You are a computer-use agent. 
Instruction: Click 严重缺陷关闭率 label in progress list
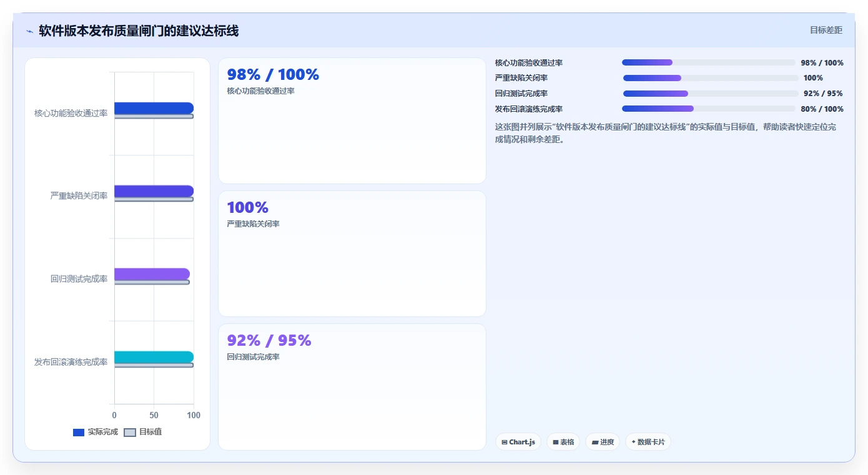click(521, 78)
